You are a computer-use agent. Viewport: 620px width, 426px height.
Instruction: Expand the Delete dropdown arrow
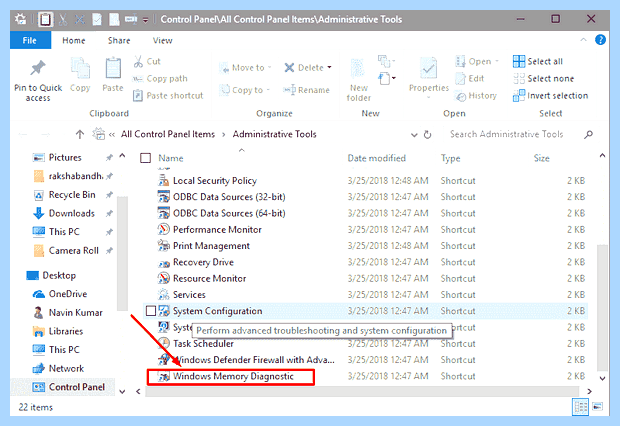(329, 68)
